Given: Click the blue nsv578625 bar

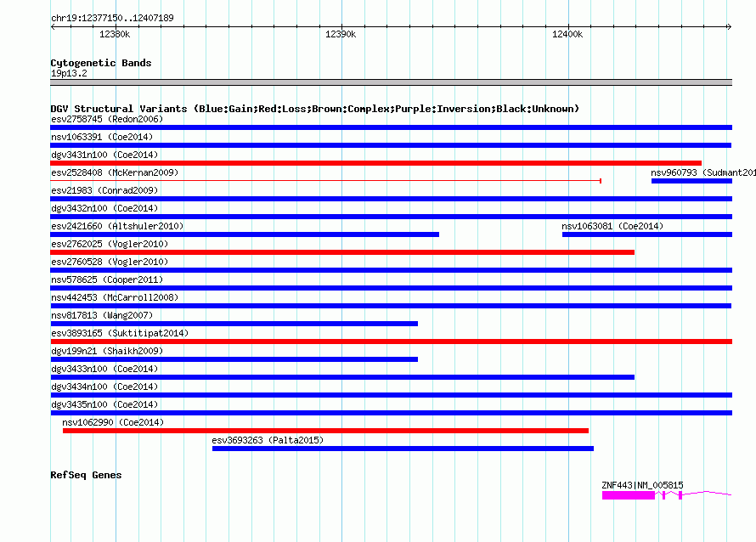Looking at the screenshot, I should (391, 288).
